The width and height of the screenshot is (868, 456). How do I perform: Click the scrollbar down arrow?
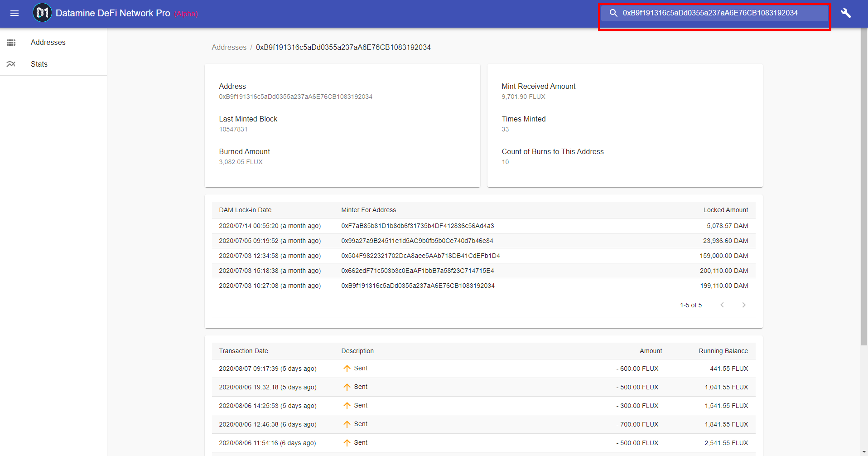864,452
